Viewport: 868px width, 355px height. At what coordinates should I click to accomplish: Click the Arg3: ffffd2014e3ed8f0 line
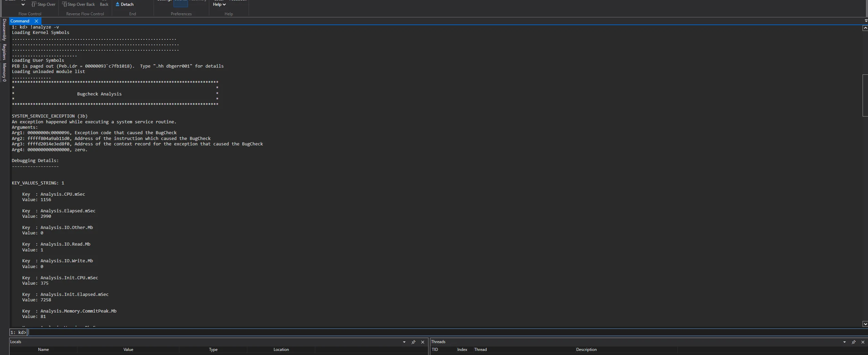[x=137, y=144]
